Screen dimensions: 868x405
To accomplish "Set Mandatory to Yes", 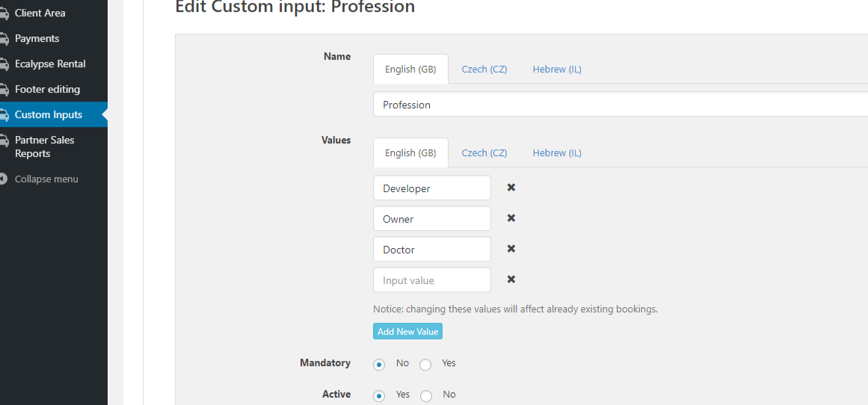I will click(x=425, y=365).
